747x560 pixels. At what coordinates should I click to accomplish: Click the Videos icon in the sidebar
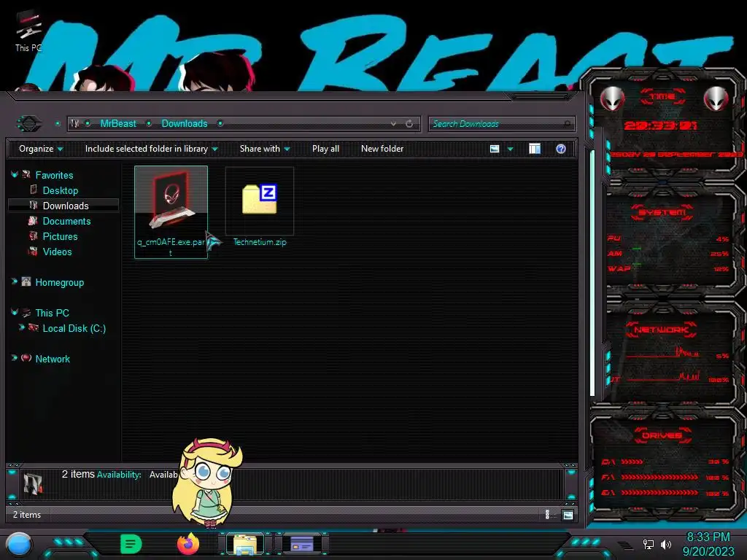pyautogui.click(x=33, y=251)
